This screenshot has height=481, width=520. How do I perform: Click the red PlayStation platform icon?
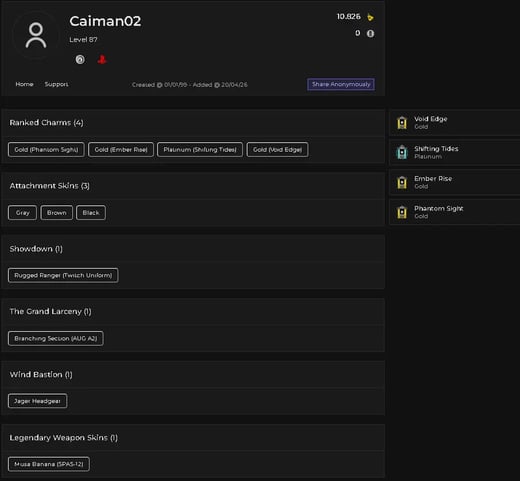[102, 60]
